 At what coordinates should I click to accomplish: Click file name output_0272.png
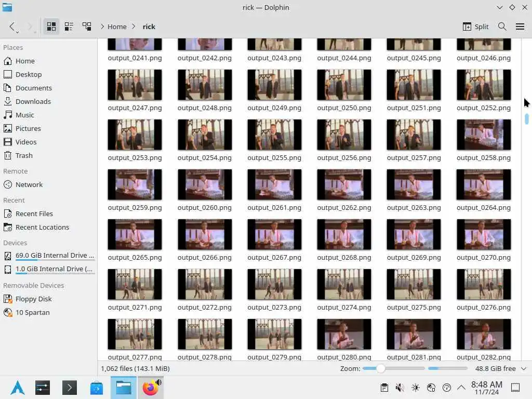[x=205, y=308]
